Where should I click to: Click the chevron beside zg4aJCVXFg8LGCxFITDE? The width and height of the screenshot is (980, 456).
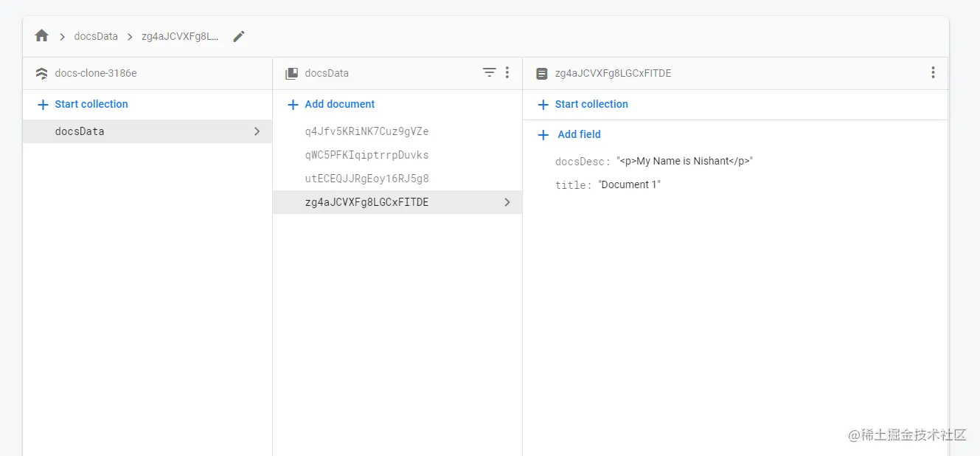pos(507,201)
